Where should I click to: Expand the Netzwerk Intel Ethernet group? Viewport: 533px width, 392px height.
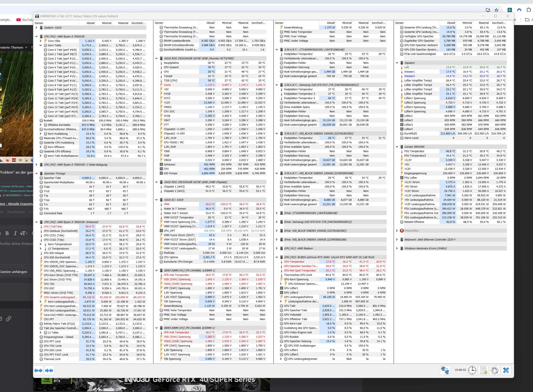[397, 239]
